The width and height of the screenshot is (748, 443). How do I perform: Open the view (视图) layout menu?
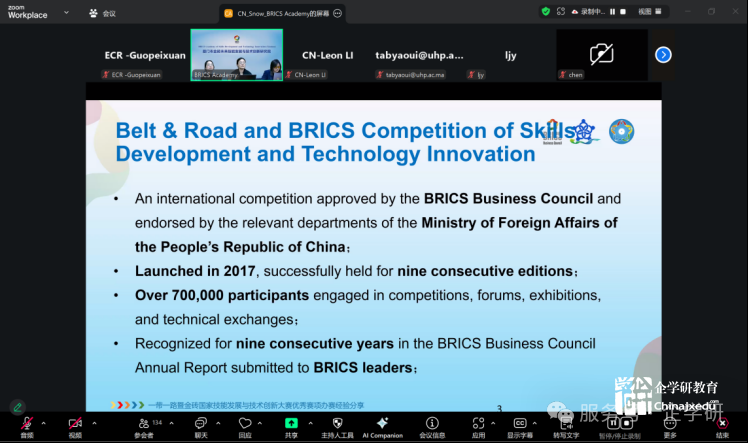click(645, 11)
